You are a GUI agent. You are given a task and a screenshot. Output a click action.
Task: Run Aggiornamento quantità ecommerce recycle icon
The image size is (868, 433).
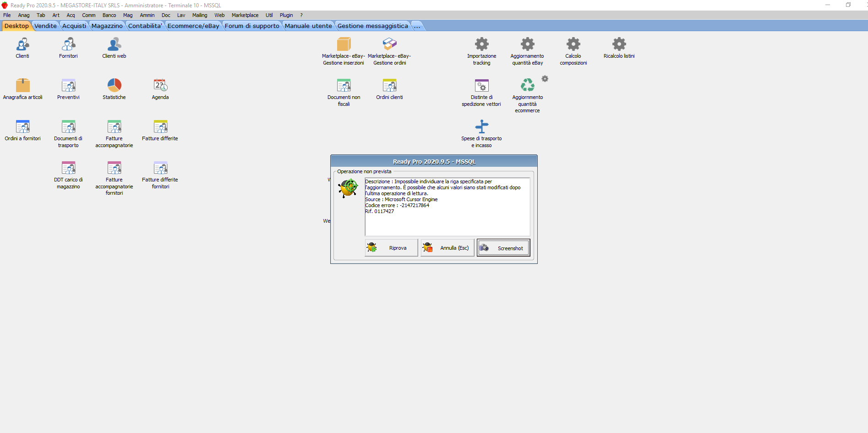pyautogui.click(x=528, y=85)
